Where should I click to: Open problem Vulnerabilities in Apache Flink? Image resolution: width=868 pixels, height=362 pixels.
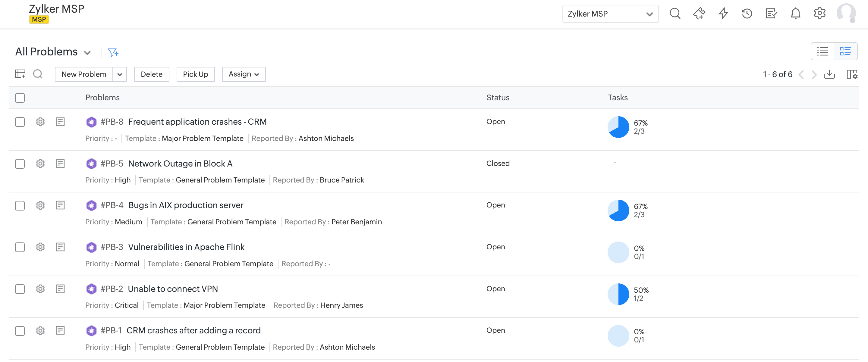pyautogui.click(x=186, y=247)
